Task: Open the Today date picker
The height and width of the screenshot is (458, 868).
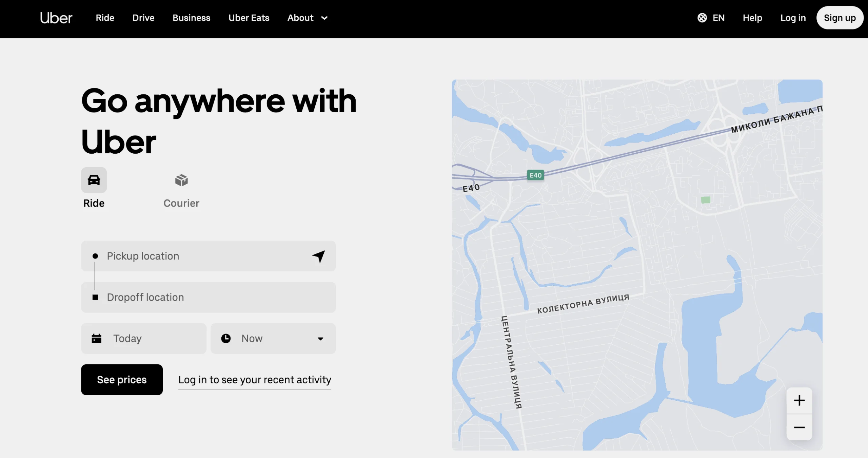Action: pyautogui.click(x=144, y=339)
